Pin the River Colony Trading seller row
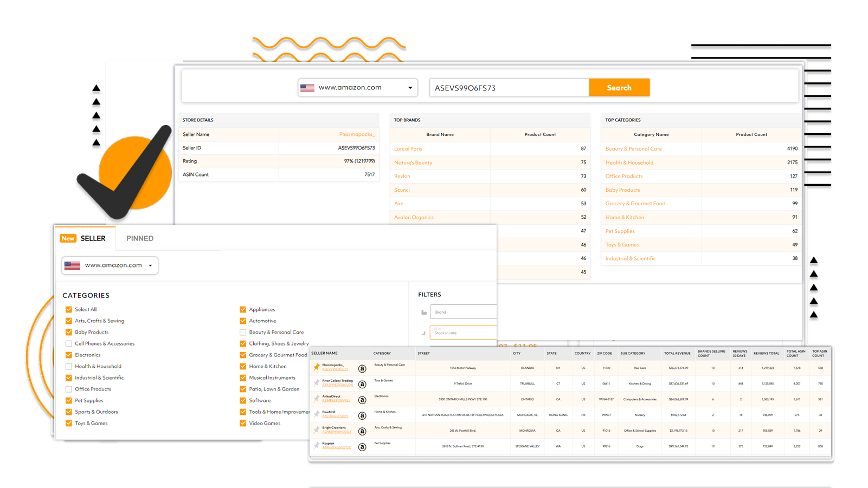Screen dimensions: 868x488 316,383
